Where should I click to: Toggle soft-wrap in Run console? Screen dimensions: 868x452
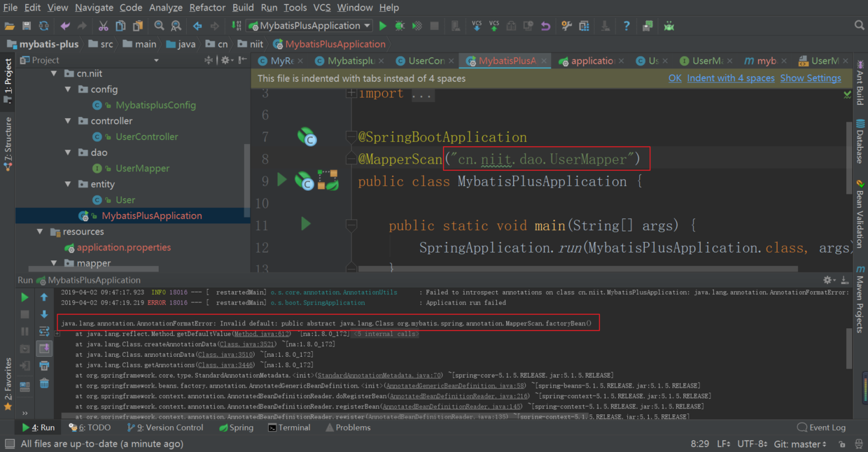[44, 331]
